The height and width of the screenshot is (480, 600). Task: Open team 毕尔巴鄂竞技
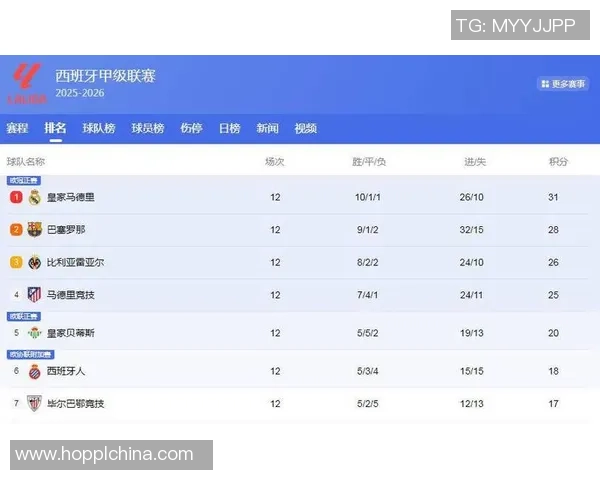coord(75,403)
